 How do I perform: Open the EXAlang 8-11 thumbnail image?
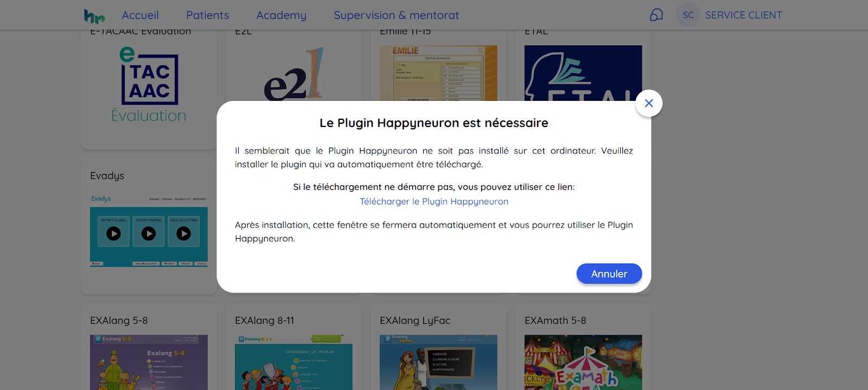(293, 362)
